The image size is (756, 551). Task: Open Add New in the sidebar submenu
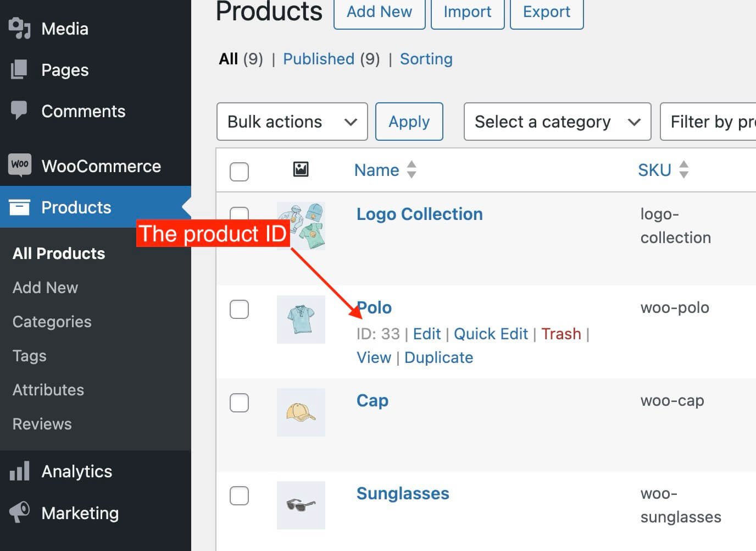(46, 287)
